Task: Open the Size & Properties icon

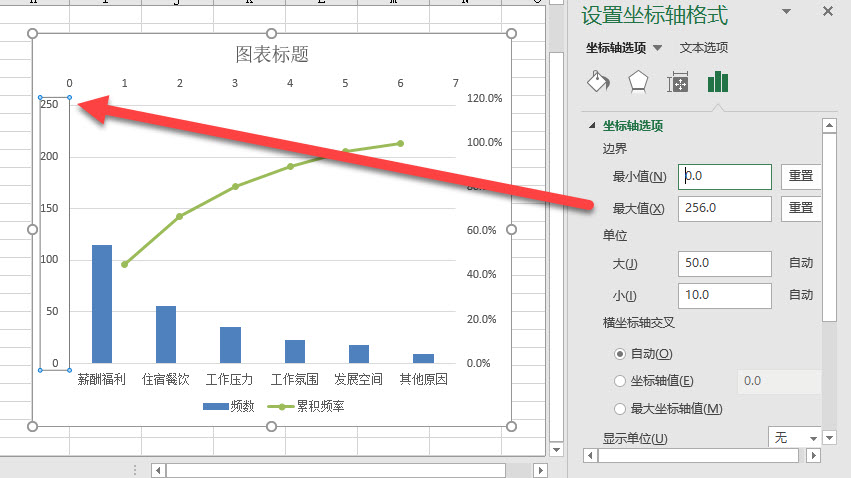Action: point(677,82)
